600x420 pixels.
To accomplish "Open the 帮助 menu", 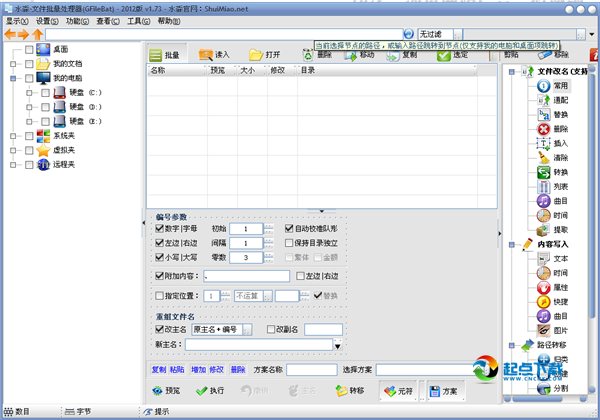I will pos(169,21).
